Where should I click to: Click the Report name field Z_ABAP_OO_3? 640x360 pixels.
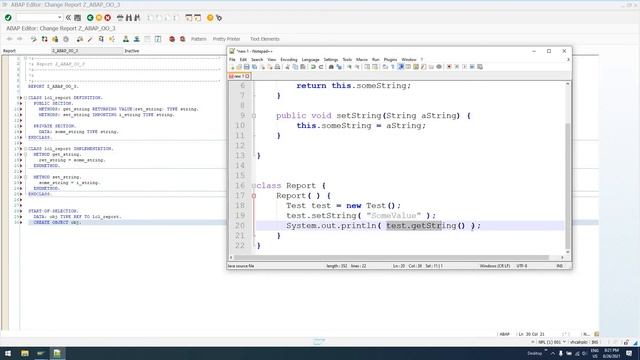87,51
